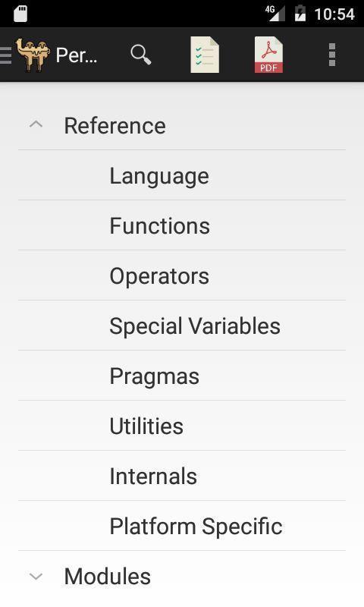The width and height of the screenshot is (364, 607).
Task: Open the PDF export icon
Action: [269, 55]
